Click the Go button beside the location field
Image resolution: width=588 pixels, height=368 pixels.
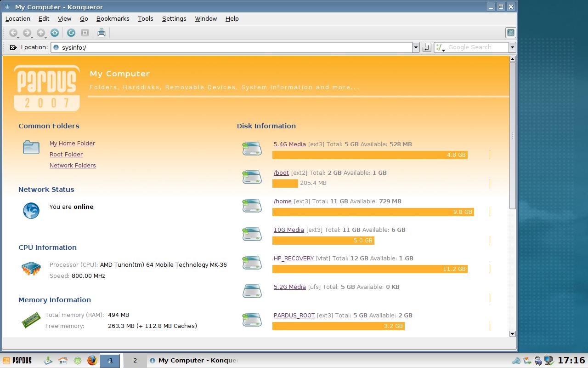(427, 47)
